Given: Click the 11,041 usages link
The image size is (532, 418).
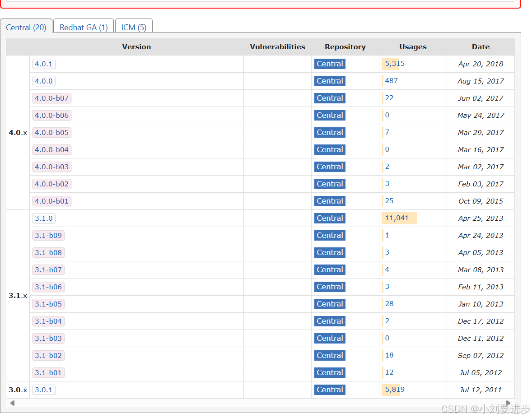Looking at the screenshot, I should click(397, 218).
